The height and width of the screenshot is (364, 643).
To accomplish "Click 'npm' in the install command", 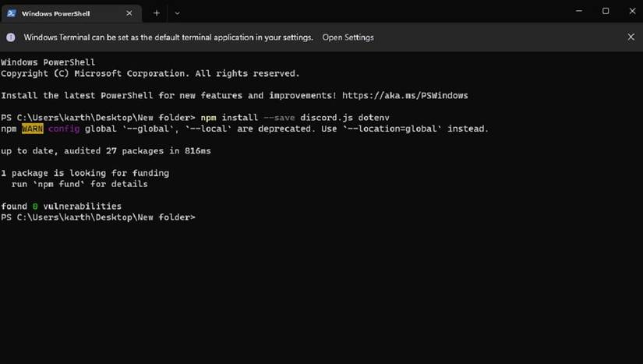I will pyautogui.click(x=208, y=118).
